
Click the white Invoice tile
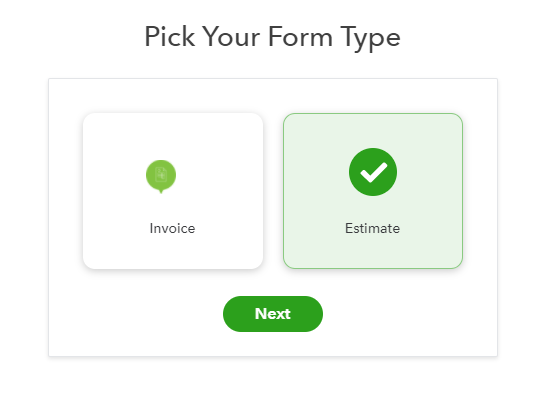tap(173, 191)
